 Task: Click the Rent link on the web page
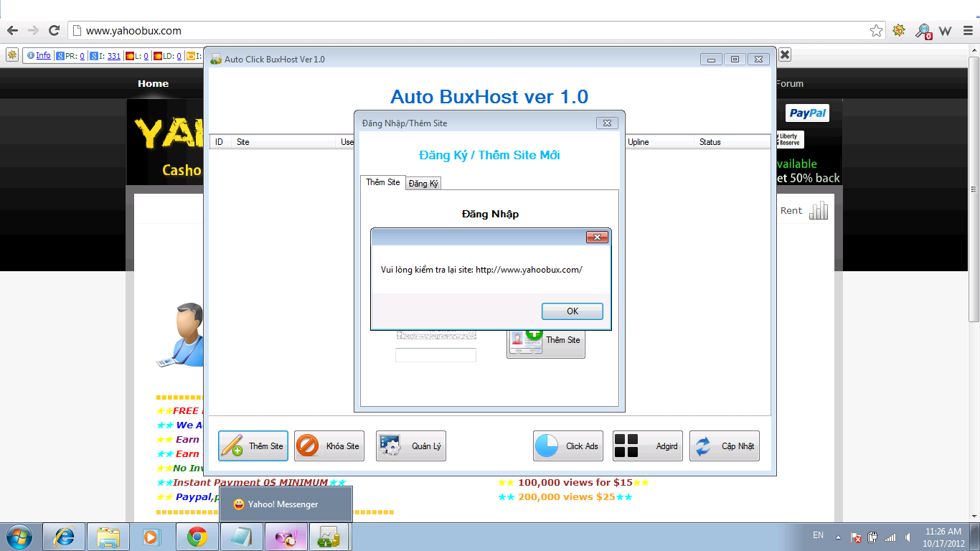791,210
